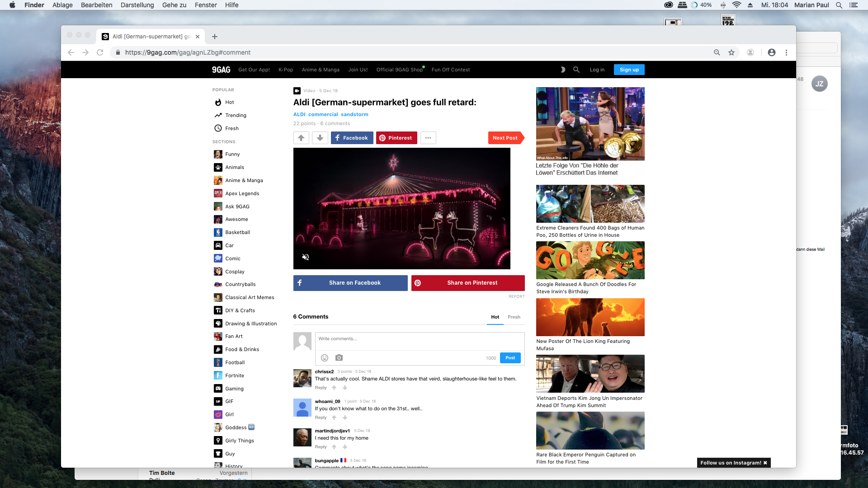Image resolution: width=868 pixels, height=488 pixels.
Task: Switch comments to Fresh tab
Action: pos(514,317)
